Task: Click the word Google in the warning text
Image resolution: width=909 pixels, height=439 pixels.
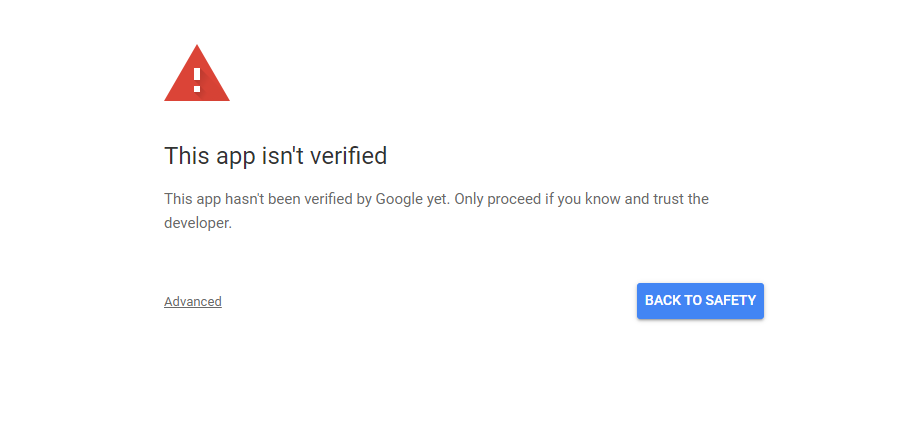Action: pyautogui.click(x=399, y=199)
